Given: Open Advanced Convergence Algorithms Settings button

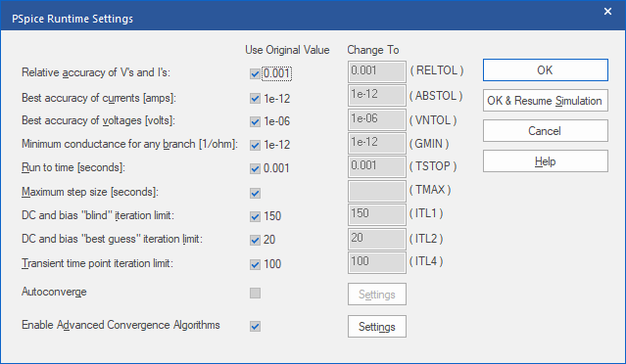Looking at the screenshot, I should pyautogui.click(x=377, y=327).
